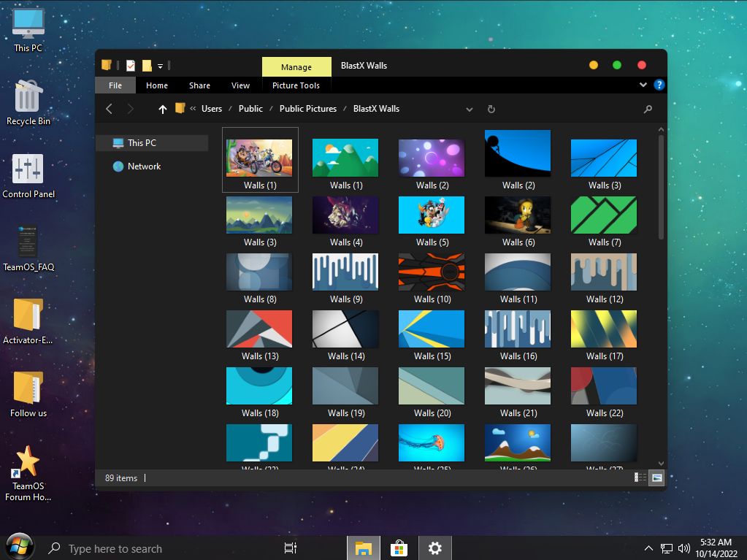Show hidden icons in system tray
The image size is (747, 560).
648,548
